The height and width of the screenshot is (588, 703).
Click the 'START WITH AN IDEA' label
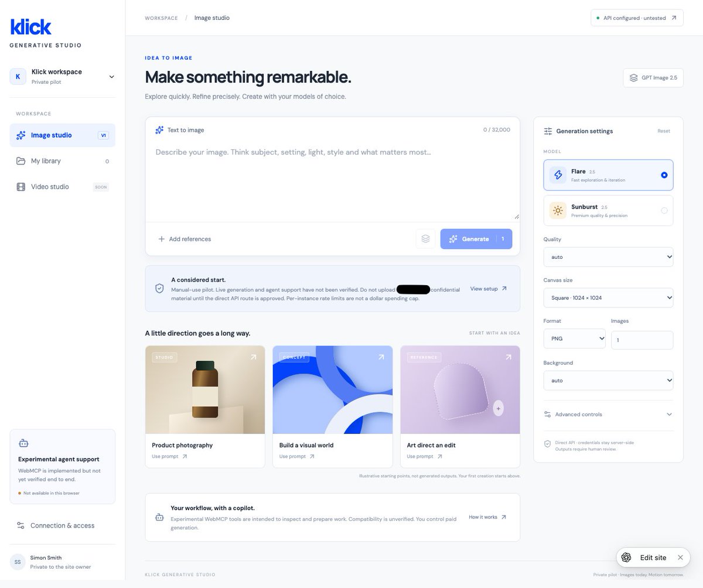tap(494, 333)
